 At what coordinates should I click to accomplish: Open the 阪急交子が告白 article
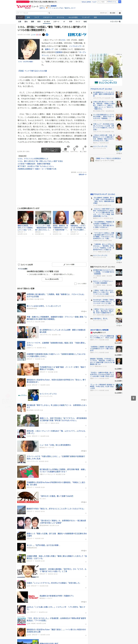click(x=55, y=509)
